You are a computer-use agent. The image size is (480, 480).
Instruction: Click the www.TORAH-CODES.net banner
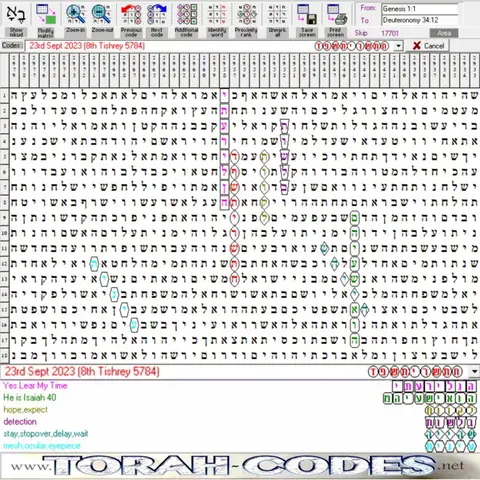click(240, 466)
